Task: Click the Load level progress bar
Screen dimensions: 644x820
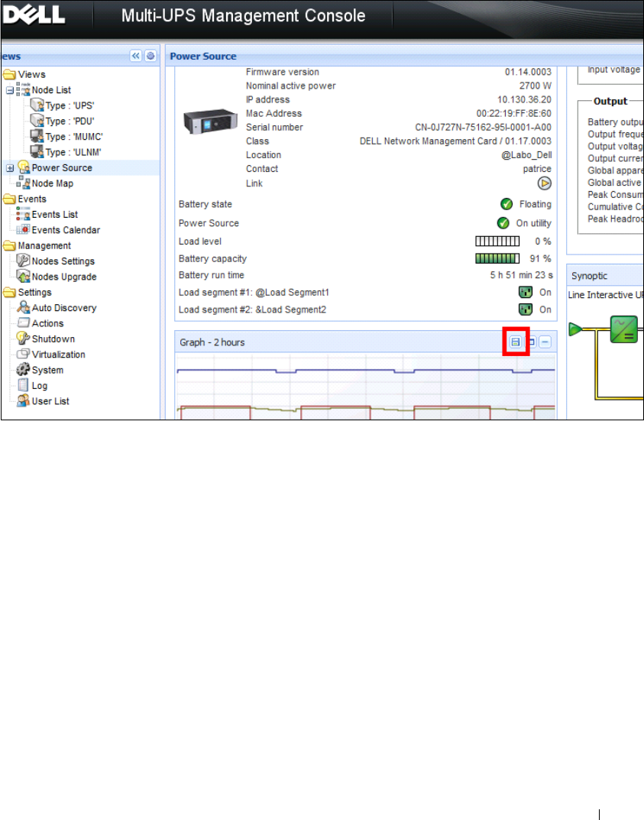Action: 497,241
